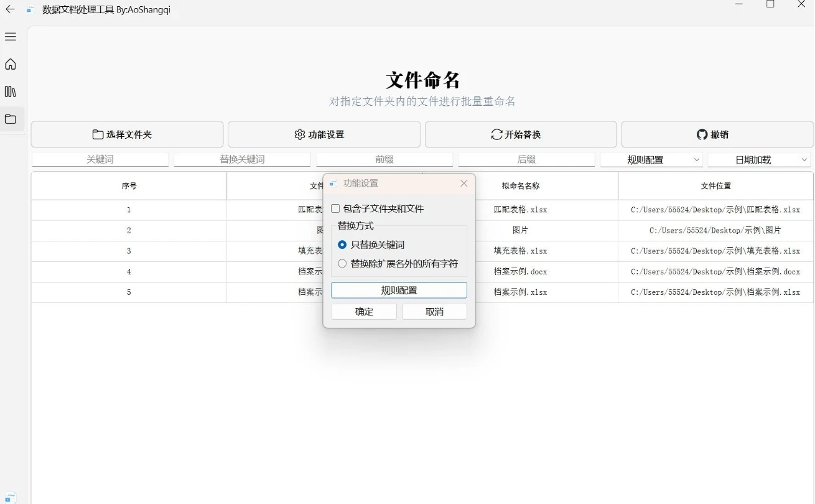Viewport: 815px width, 504px height.
Task: Select row number 4 cell
Action: 129,271
